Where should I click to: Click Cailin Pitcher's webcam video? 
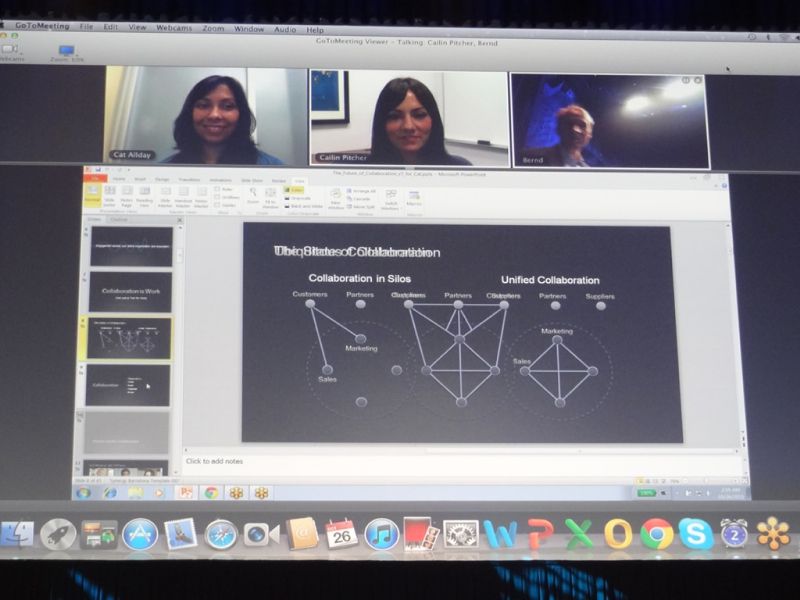[409, 118]
